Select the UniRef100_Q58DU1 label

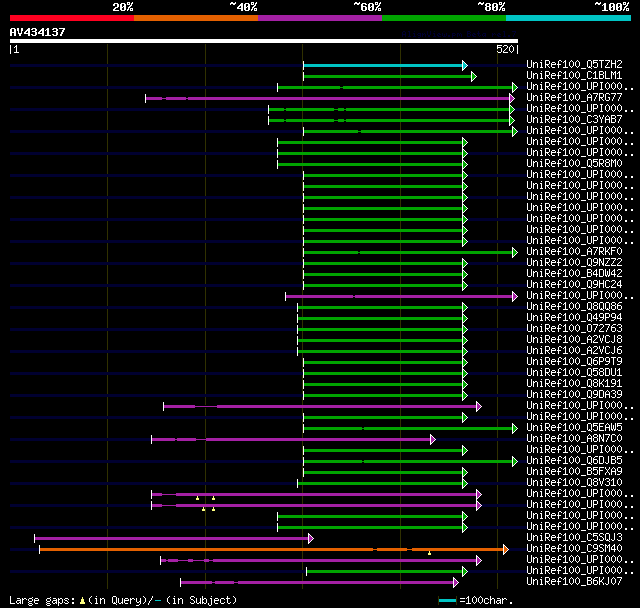[x=574, y=373]
